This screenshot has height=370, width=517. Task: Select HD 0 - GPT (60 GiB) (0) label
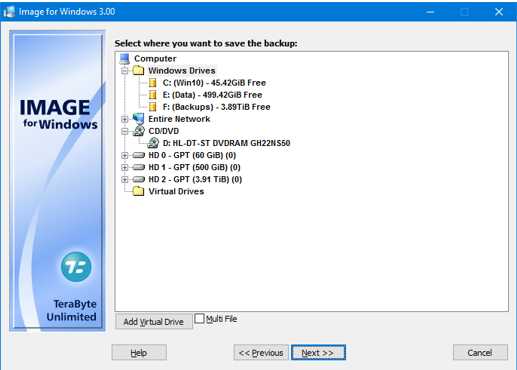[x=192, y=155]
